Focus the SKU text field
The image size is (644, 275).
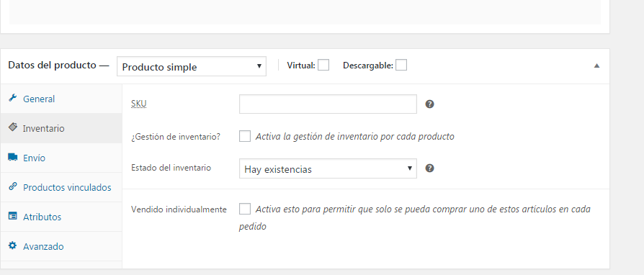(x=328, y=104)
